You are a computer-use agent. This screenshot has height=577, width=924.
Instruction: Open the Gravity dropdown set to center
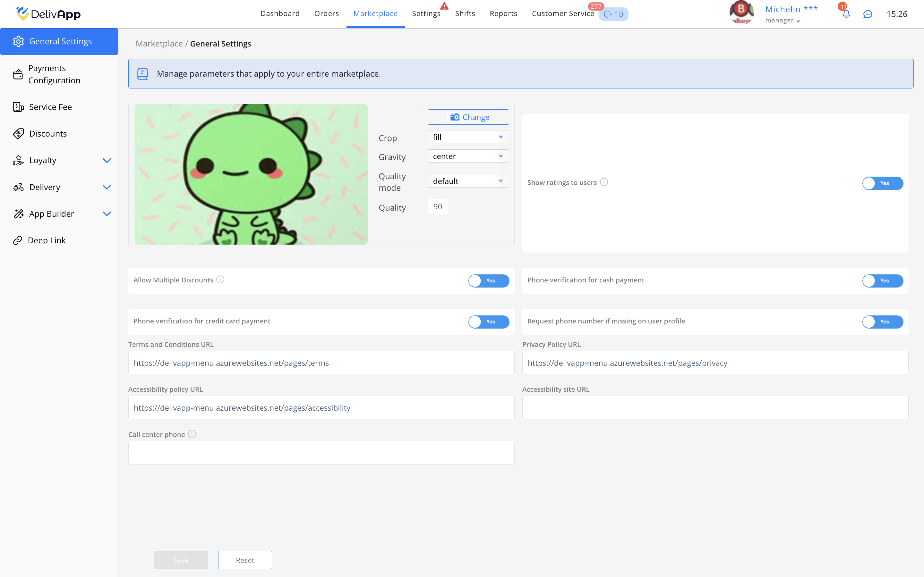(468, 156)
